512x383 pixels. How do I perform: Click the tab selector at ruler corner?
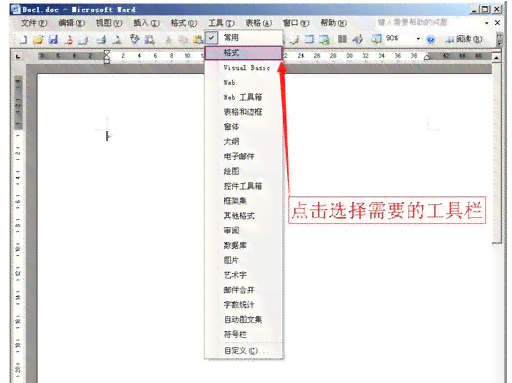click(x=18, y=56)
